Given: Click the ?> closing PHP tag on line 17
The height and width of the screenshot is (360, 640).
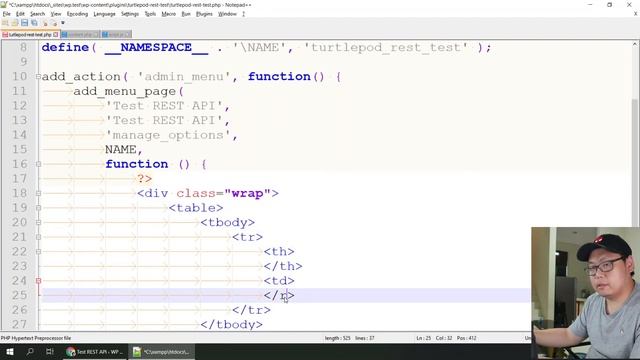Looking at the screenshot, I should [144, 179].
